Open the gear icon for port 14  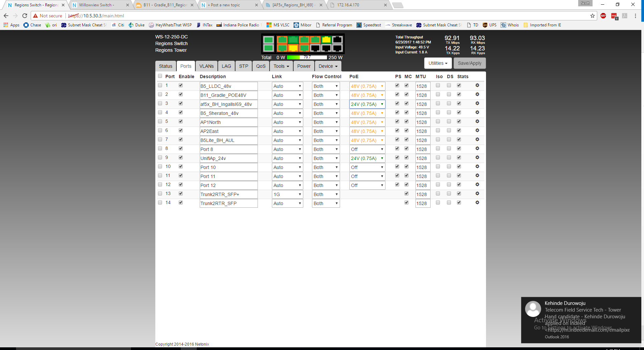(x=477, y=203)
